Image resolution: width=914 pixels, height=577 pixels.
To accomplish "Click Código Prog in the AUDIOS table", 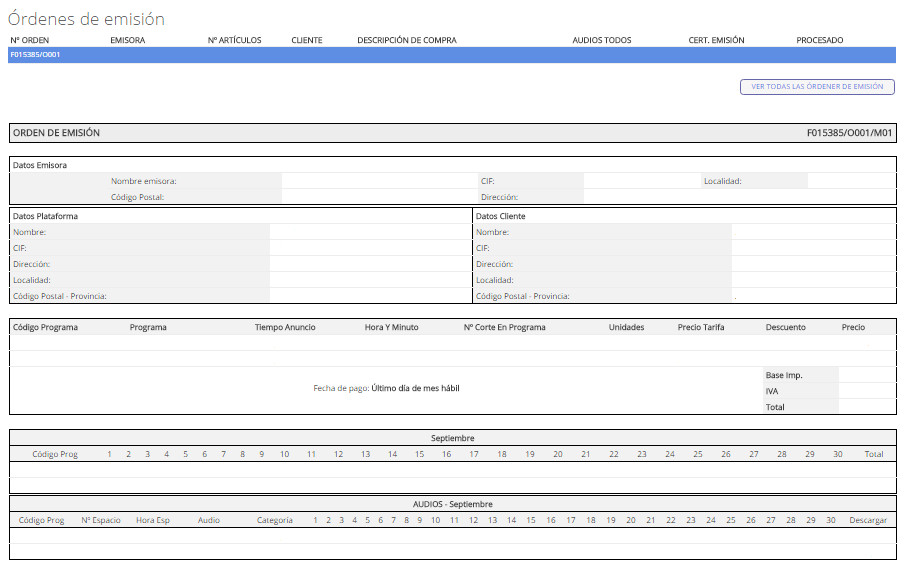I will click(x=41, y=520).
